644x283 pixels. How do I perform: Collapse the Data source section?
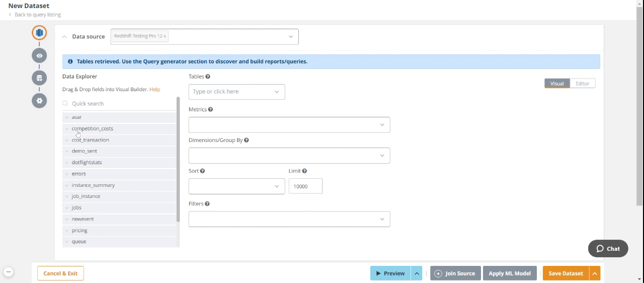click(64, 37)
